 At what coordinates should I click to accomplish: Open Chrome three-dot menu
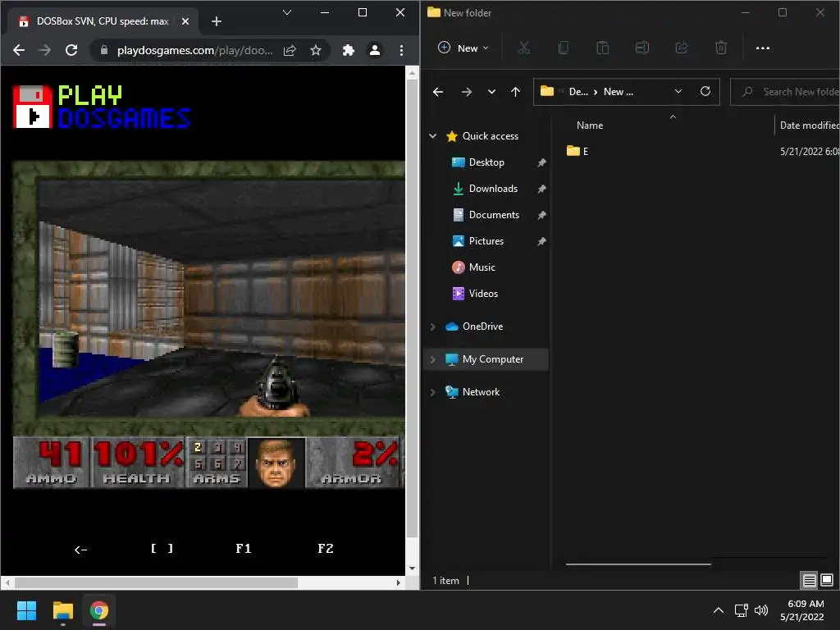pyautogui.click(x=401, y=50)
